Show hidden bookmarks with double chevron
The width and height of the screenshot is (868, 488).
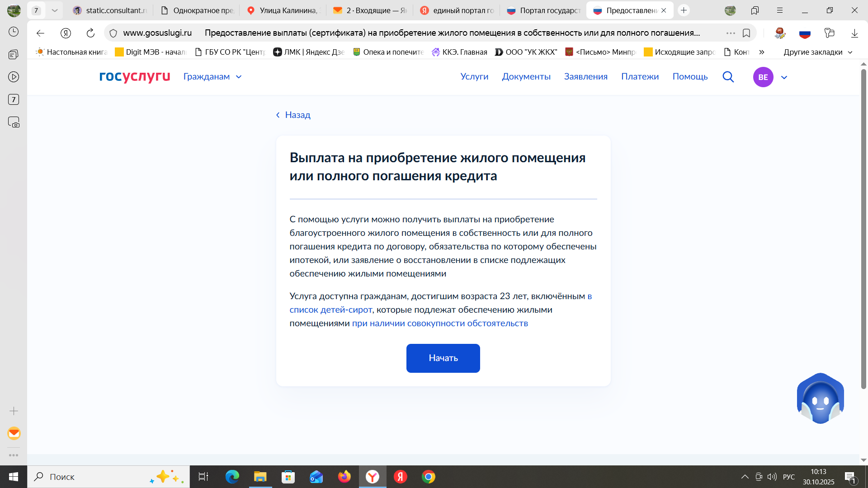(x=762, y=52)
